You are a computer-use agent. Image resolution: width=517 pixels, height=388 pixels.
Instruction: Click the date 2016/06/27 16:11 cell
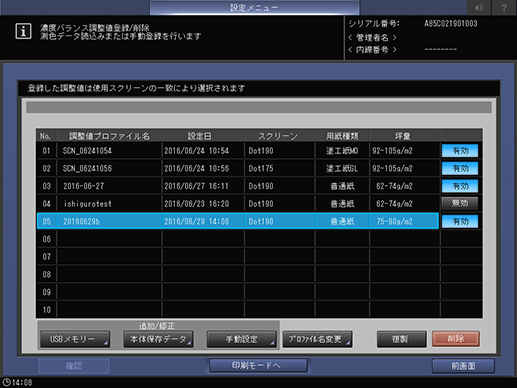[203, 186]
